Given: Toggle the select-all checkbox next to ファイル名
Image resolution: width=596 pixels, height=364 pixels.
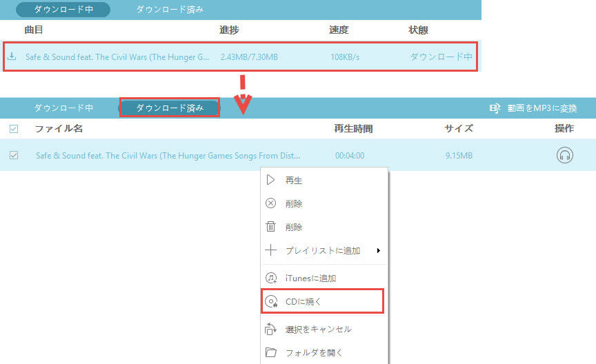Looking at the screenshot, I should (14, 129).
